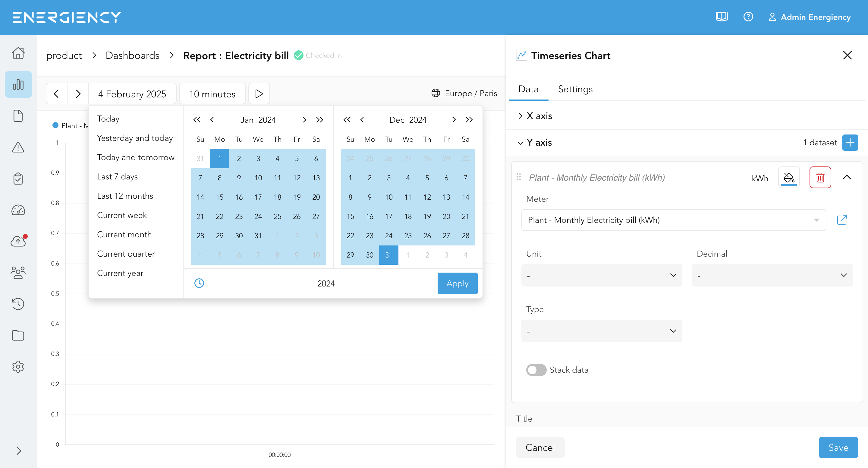Open the Meter dropdown
The width and height of the screenshot is (868, 468).
(x=673, y=220)
